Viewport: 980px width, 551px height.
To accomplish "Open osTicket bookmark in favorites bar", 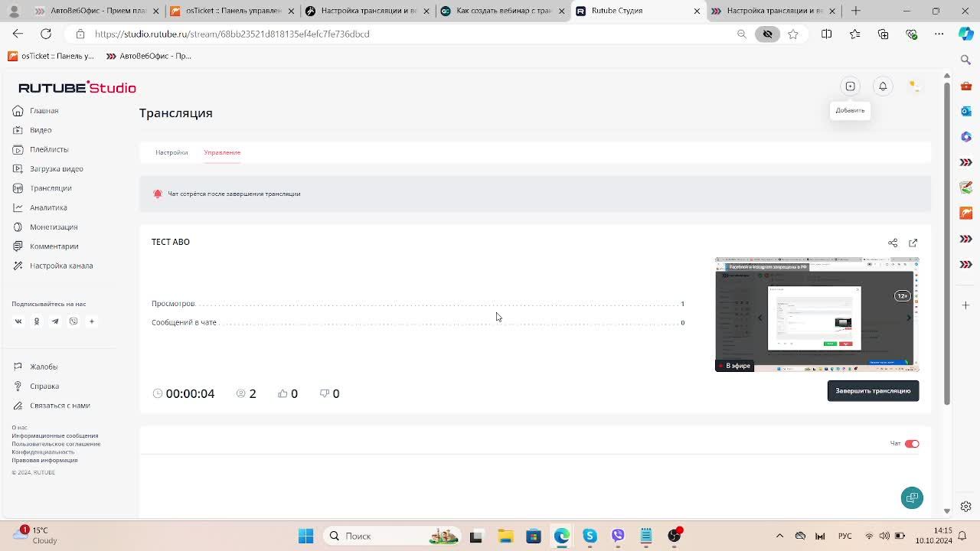I will tap(51, 56).
